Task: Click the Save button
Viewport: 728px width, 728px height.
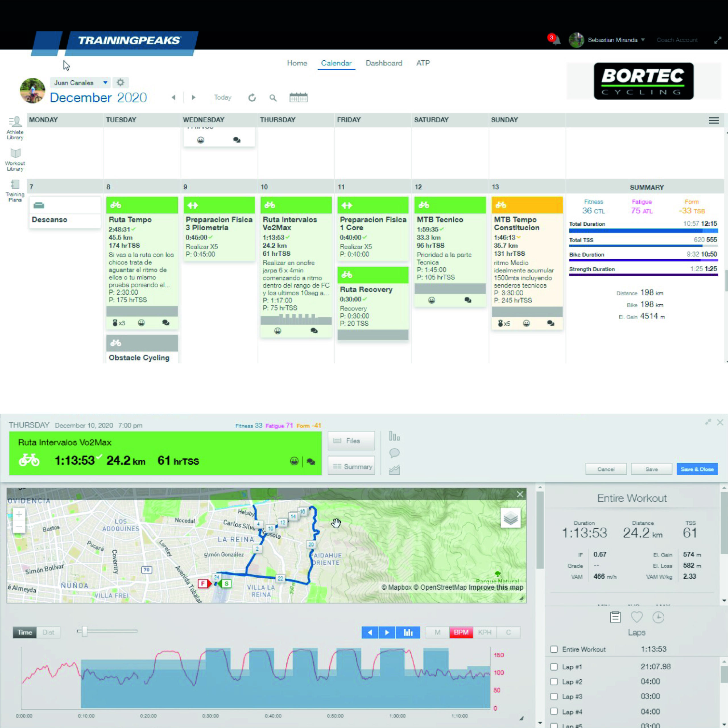Action: tap(652, 469)
